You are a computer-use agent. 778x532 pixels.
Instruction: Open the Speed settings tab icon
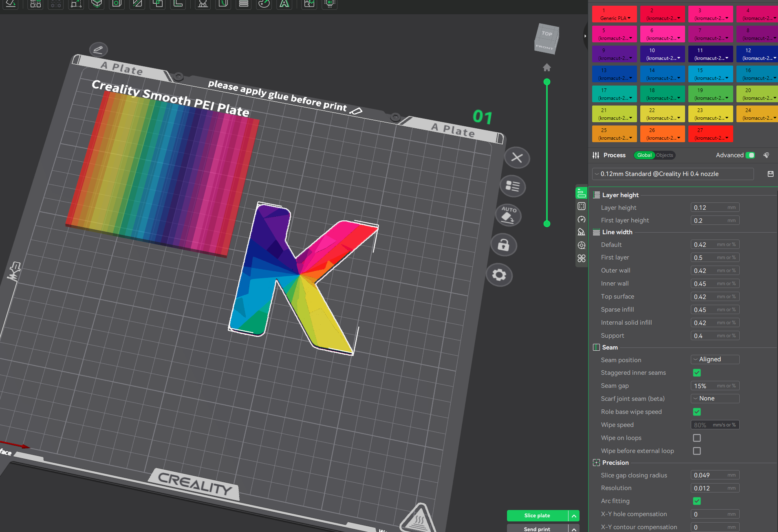582,219
